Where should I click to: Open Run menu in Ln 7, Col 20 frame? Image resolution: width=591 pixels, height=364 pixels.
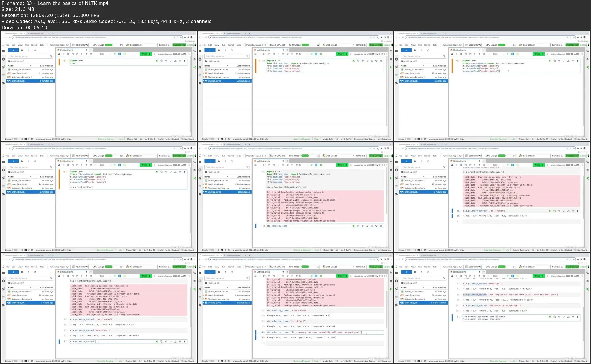(27, 156)
